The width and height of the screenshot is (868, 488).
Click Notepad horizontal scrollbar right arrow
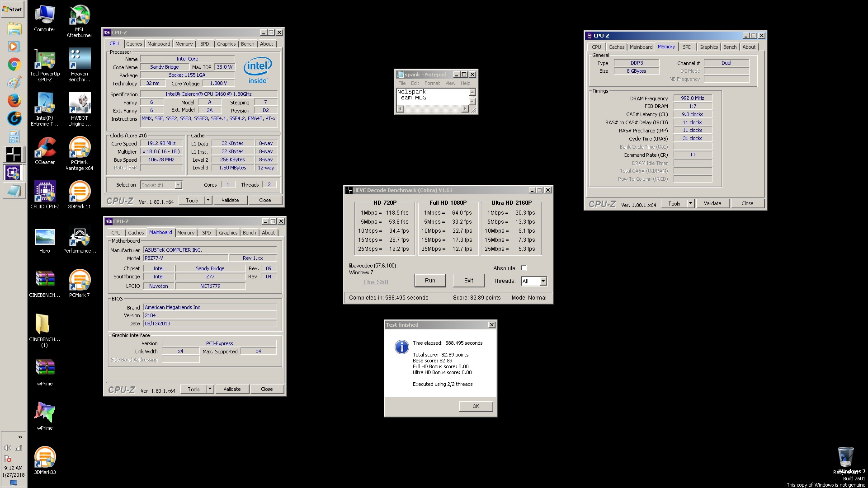pyautogui.click(x=465, y=109)
